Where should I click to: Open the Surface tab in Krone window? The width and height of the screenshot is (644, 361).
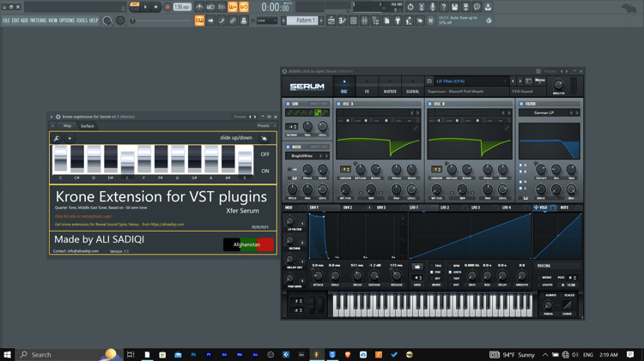pos(87,126)
